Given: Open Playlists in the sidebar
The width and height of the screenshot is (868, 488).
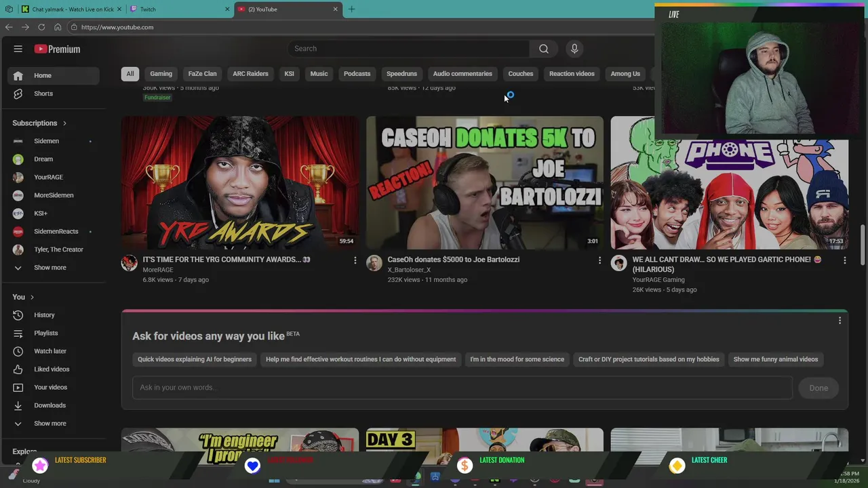Looking at the screenshot, I should (x=54, y=333).
